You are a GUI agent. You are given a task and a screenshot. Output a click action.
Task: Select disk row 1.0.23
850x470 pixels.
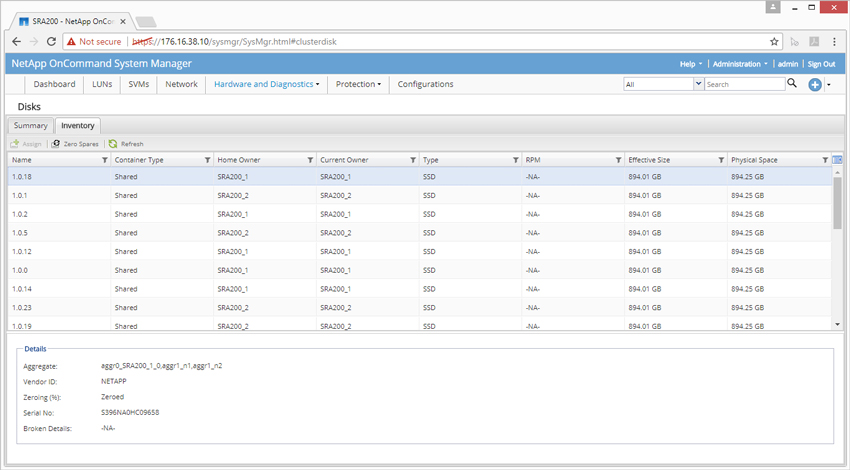pos(420,307)
